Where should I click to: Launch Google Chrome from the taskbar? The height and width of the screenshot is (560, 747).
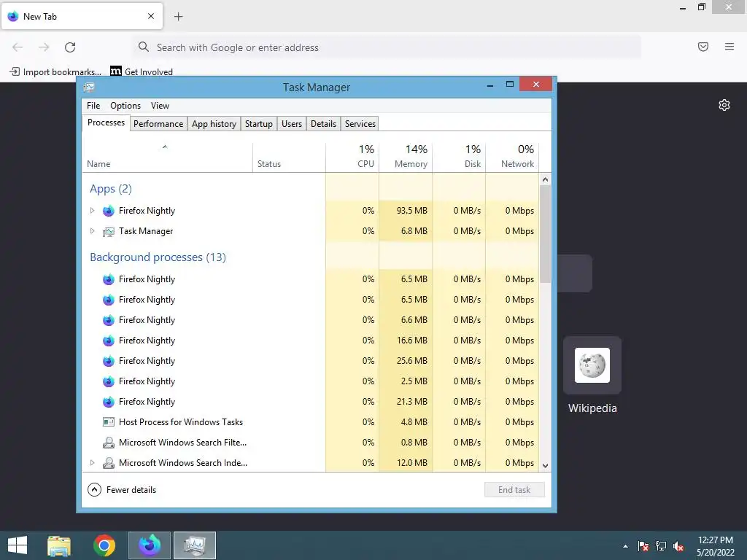[x=104, y=545]
